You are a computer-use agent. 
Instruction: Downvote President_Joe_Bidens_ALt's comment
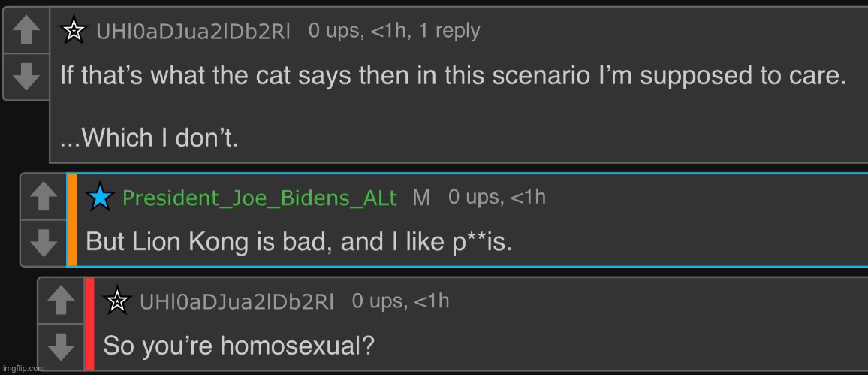point(44,243)
